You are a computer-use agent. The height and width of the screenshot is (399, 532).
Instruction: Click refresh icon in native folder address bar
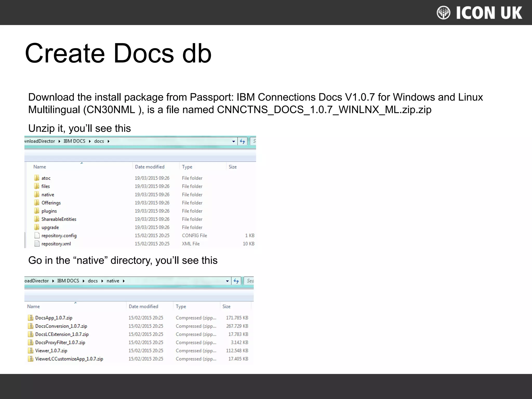coord(236,281)
